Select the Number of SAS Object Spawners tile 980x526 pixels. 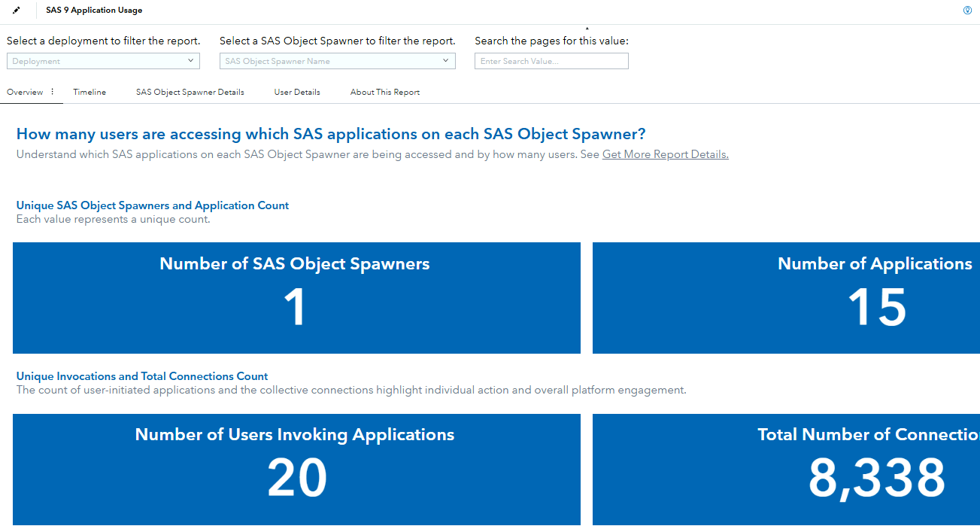296,298
